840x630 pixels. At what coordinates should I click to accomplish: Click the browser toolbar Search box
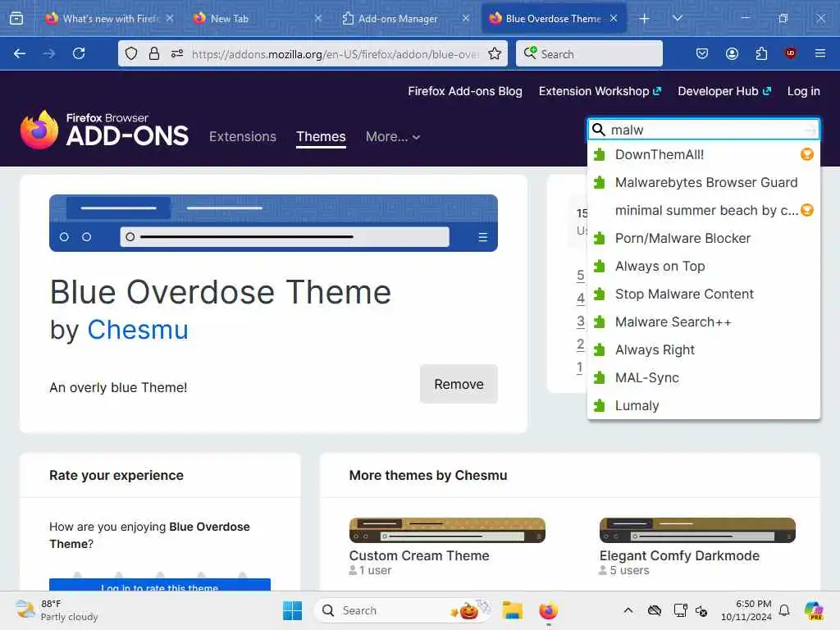(589, 53)
